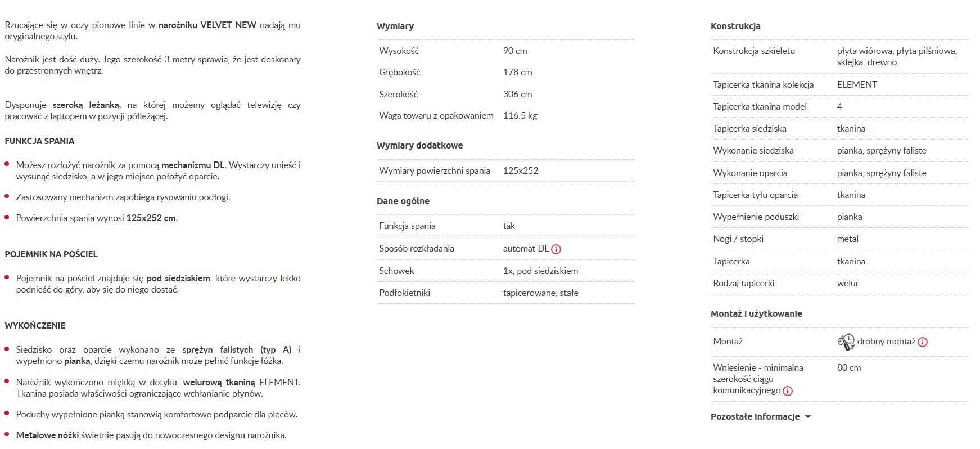Click the Szerokość 306 cm value
This screenshot has width=980, height=449.
(x=517, y=94)
